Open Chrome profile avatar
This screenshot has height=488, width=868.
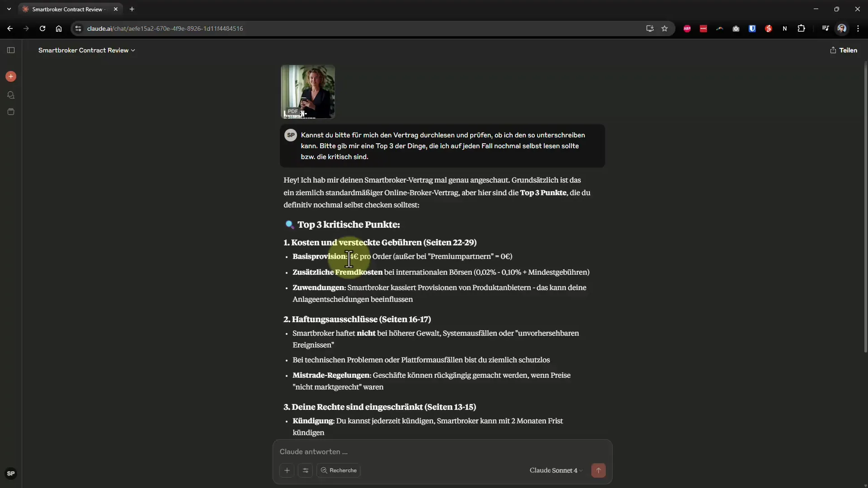pyautogui.click(x=842, y=28)
